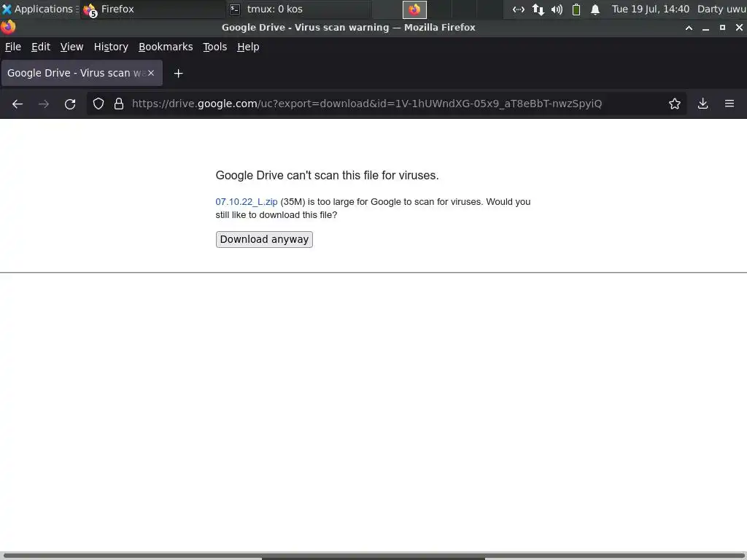Go back to the previous page
Screen dimensions: 747x560
pos(18,104)
